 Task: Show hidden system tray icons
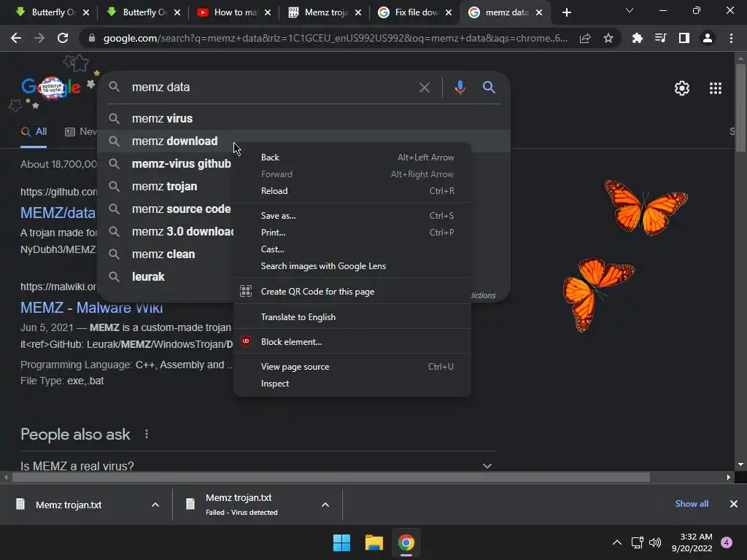[616, 542]
